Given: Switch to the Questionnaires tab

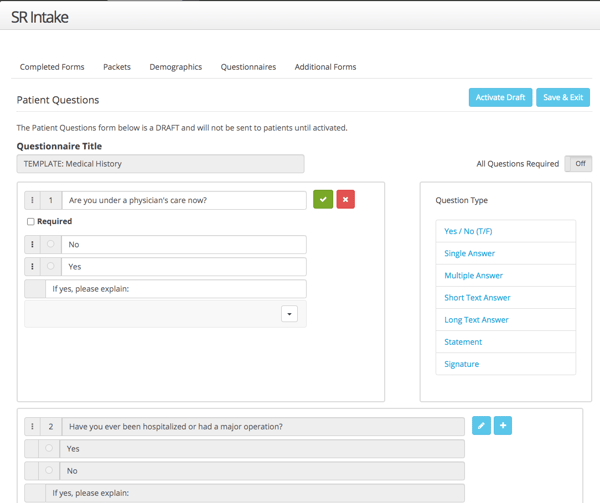Looking at the screenshot, I should [x=248, y=67].
